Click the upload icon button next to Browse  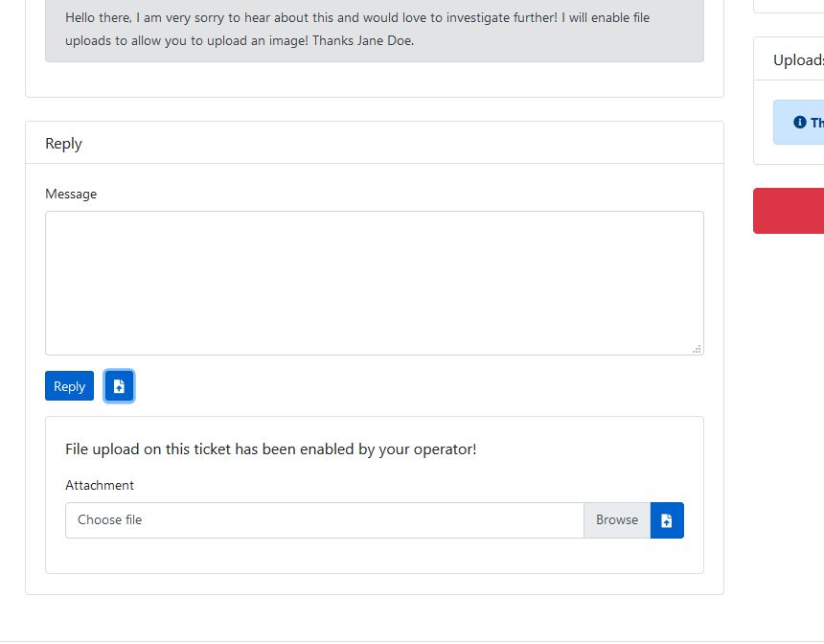[x=667, y=520]
